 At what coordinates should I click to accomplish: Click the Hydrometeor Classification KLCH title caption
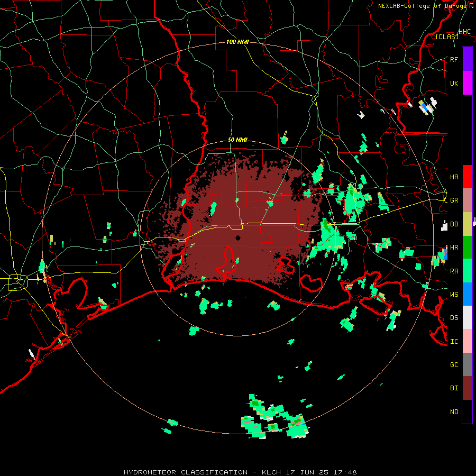click(x=240, y=472)
